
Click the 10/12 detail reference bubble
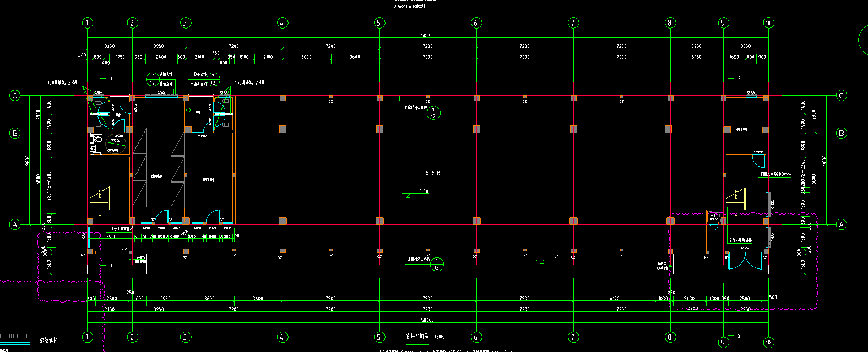click(x=153, y=80)
